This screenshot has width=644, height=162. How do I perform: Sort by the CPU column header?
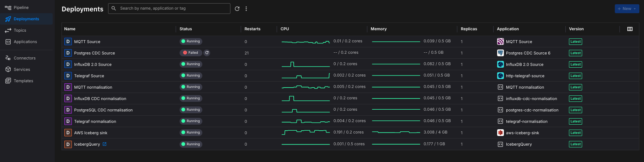tap(285, 29)
